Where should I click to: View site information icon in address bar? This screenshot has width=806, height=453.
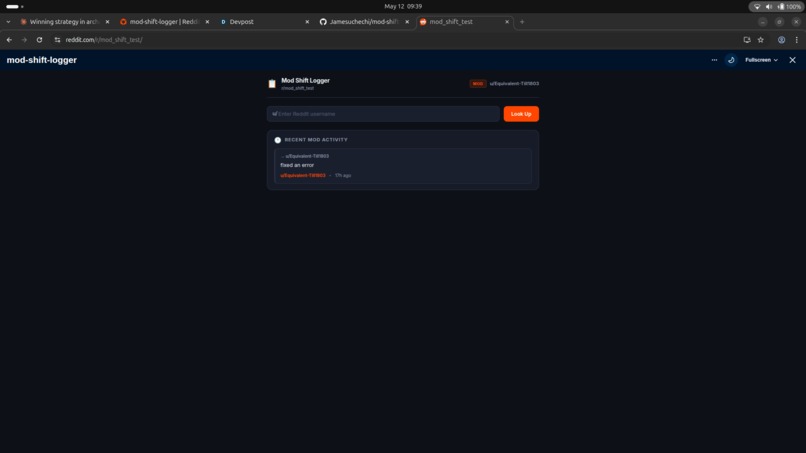pyautogui.click(x=57, y=40)
